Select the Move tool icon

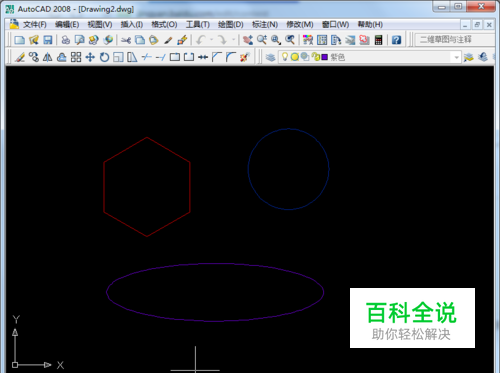coord(90,57)
